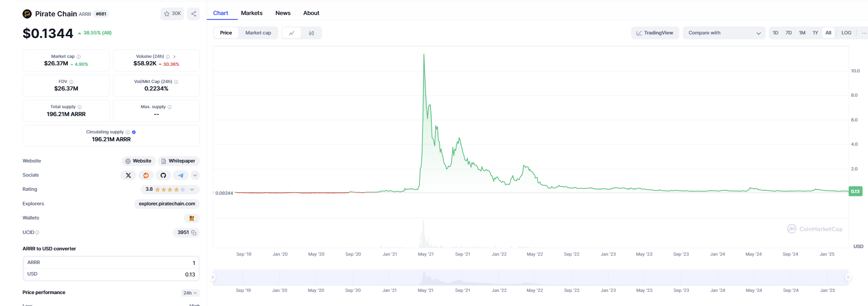This screenshot has height=306, width=868.
Task: Switch to candlestick chart icon
Action: point(311,33)
